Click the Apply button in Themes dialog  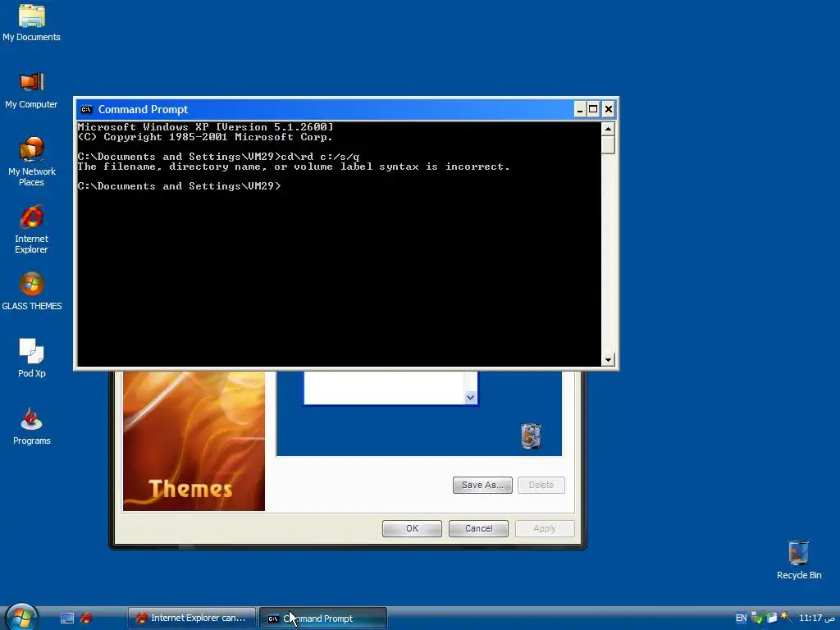[545, 528]
